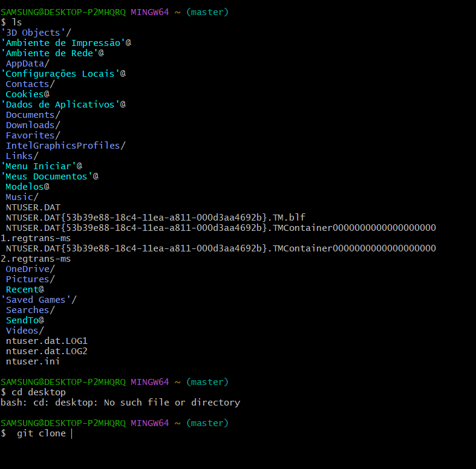Click the Links/ directory entry

[22, 156]
